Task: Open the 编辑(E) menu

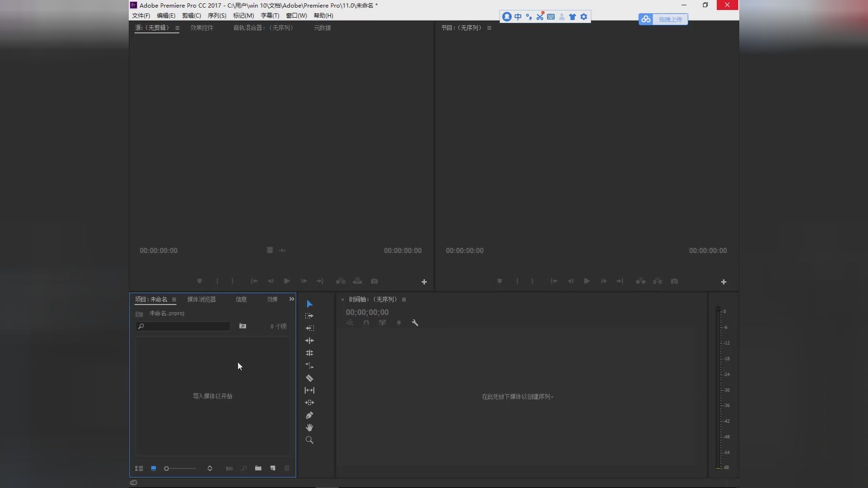Action: click(x=166, y=16)
